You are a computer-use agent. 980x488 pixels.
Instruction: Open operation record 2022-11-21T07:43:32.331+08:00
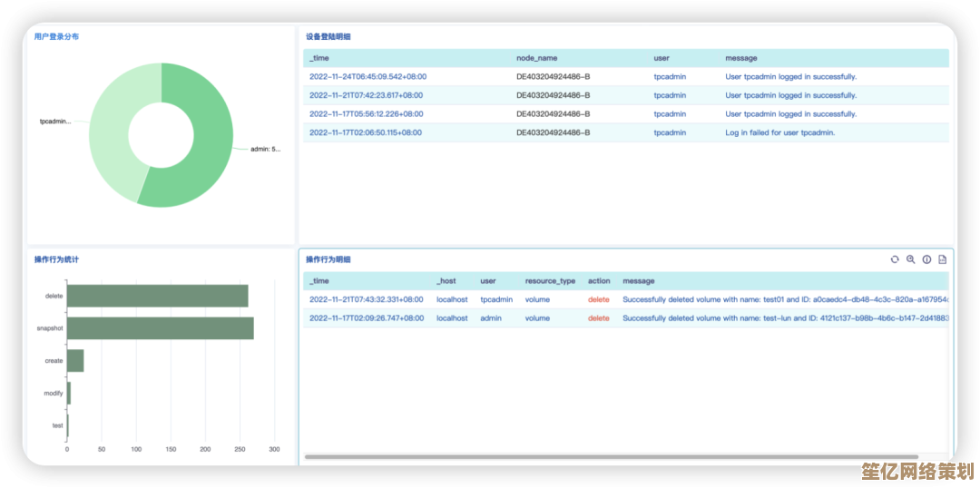366,299
